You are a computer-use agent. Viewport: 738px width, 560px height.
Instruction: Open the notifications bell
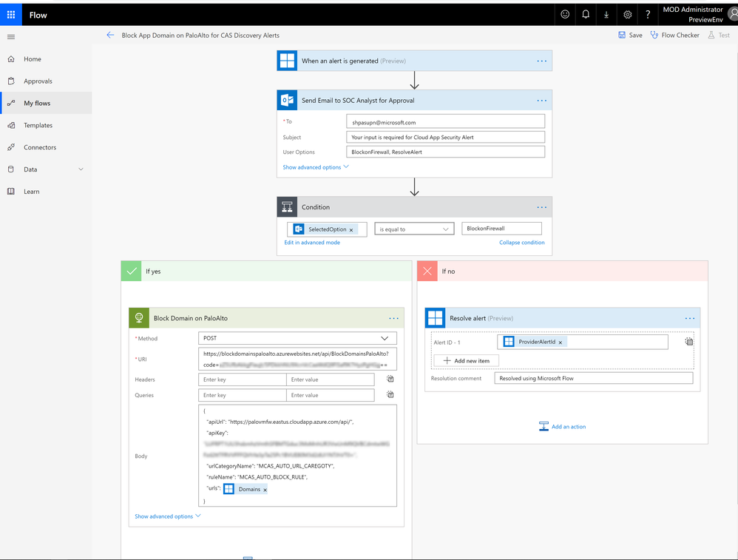586,15
